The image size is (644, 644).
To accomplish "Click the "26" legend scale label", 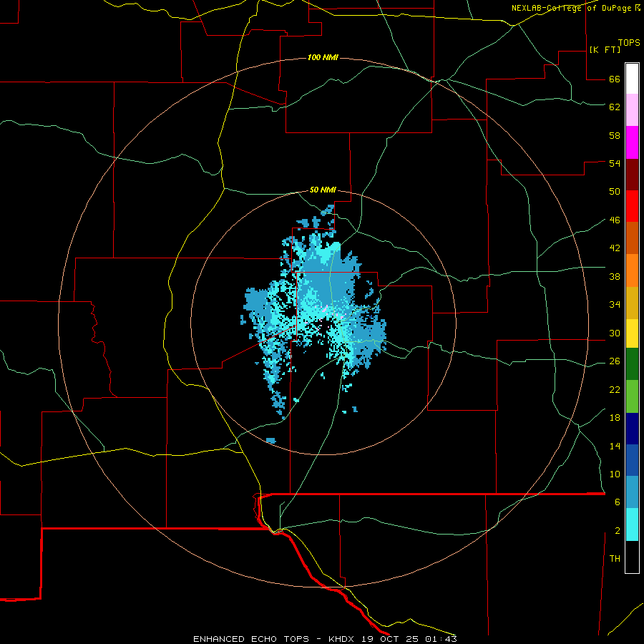I will (x=615, y=361).
